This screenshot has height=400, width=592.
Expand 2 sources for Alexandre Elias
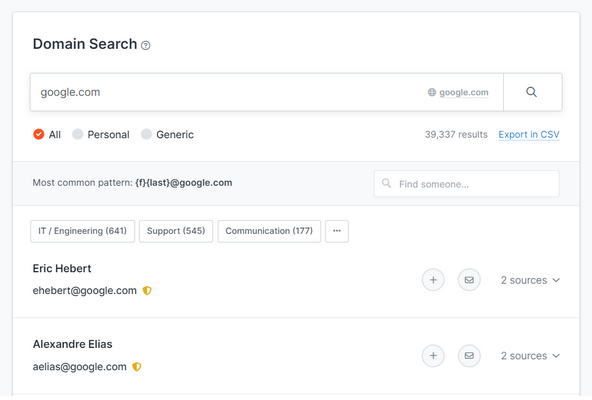click(530, 356)
